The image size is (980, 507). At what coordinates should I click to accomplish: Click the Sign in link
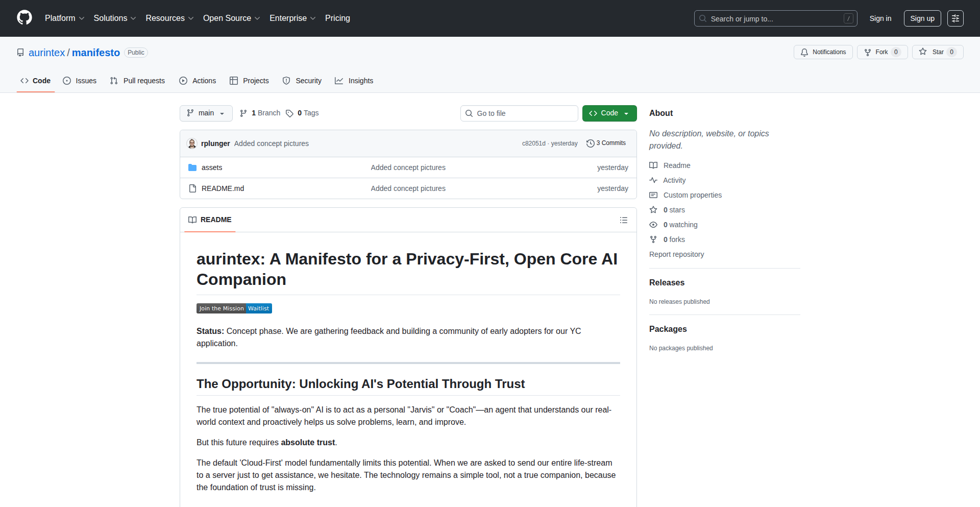coord(880,18)
